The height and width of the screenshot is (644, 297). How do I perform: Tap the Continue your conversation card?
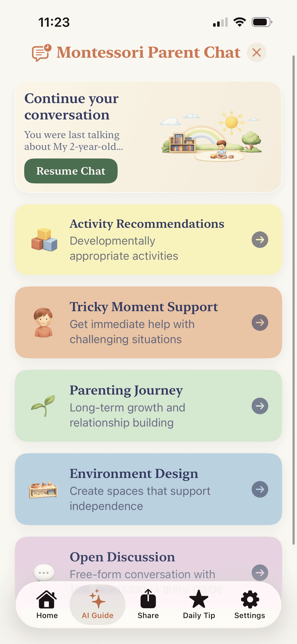pos(148,136)
